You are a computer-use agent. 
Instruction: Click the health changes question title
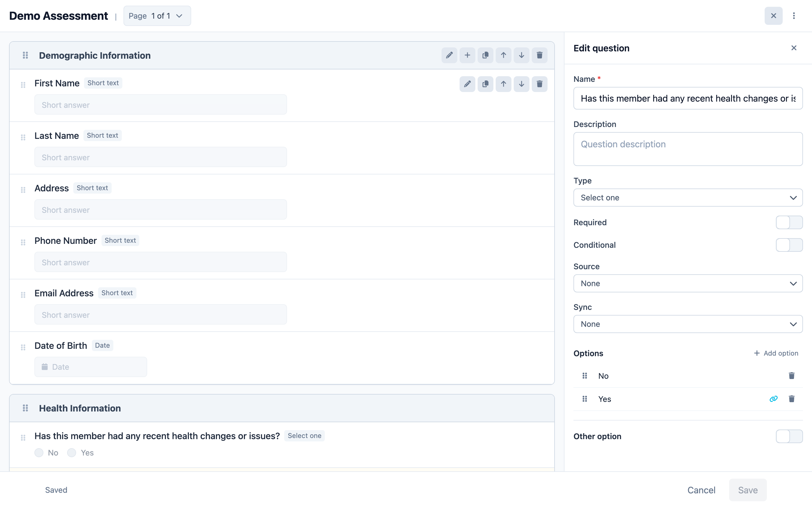pos(157,436)
